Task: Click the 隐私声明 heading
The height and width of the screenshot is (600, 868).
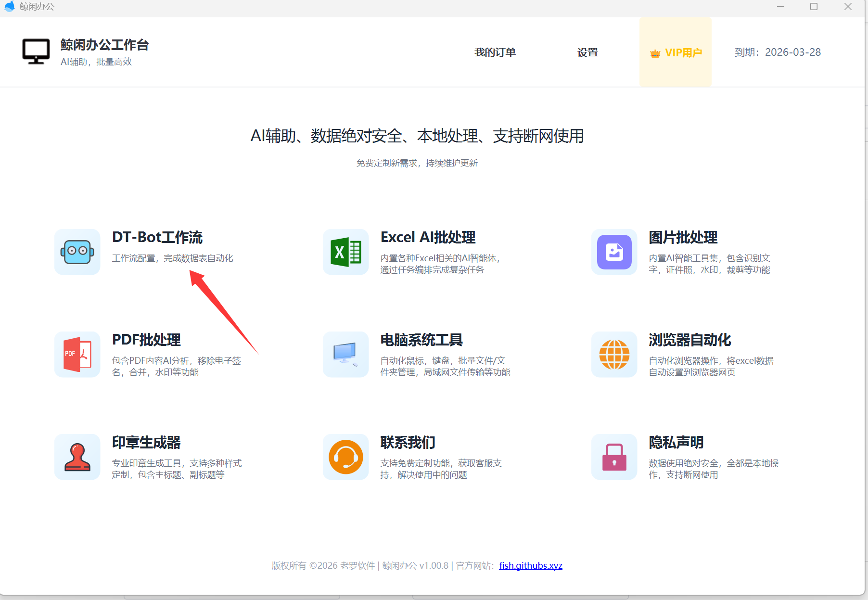Action: click(x=676, y=442)
